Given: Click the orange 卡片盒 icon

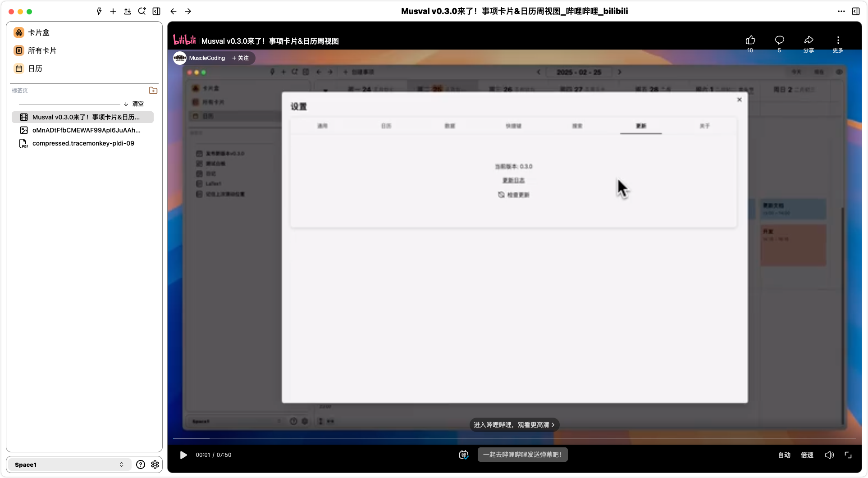Looking at the screenshot, I should (x=19, y=32).
